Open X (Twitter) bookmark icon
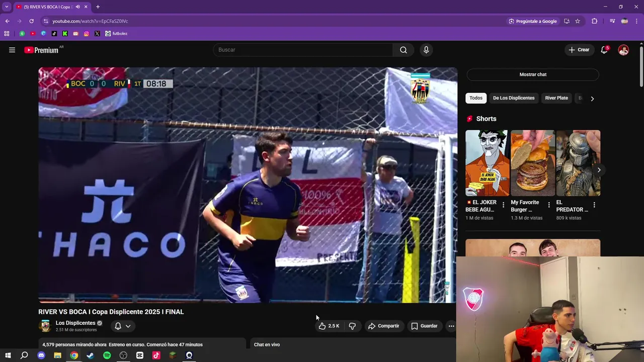 click(97, 34)
